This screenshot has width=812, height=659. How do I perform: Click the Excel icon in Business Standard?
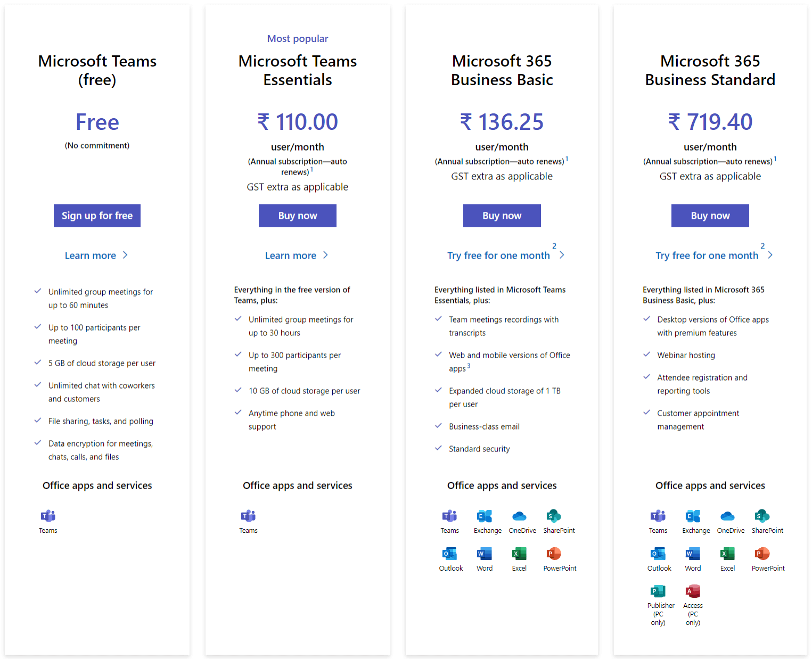point(727,554)
